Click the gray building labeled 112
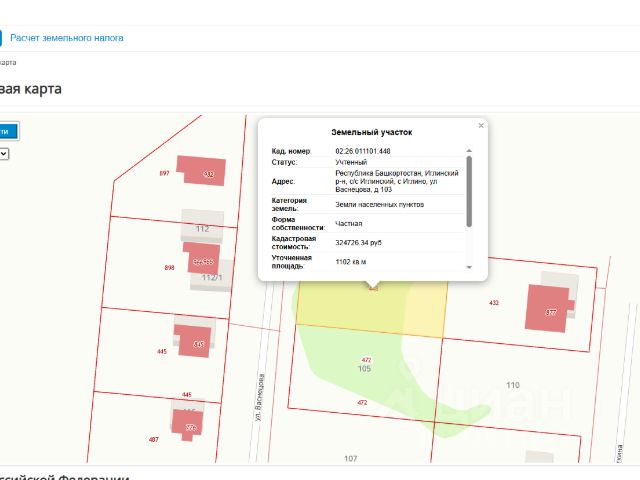Image resolution: width=640 pixels, height=480 pixels. coord(202,226)
